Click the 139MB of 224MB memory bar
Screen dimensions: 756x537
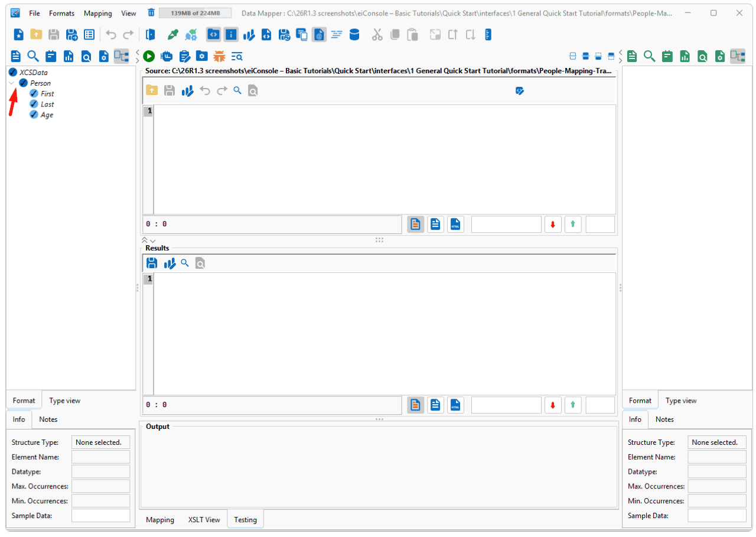tap(191, 12)
